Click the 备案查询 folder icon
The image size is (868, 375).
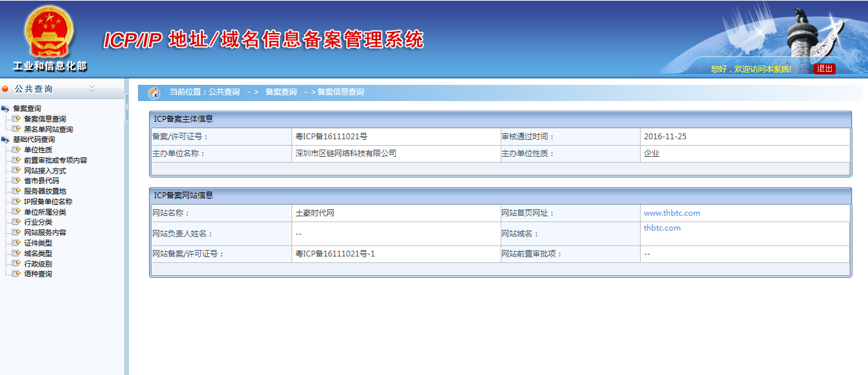point(6,109)
